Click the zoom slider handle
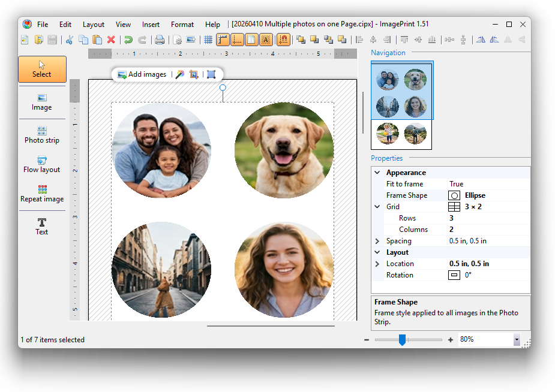 click(402, 340)
